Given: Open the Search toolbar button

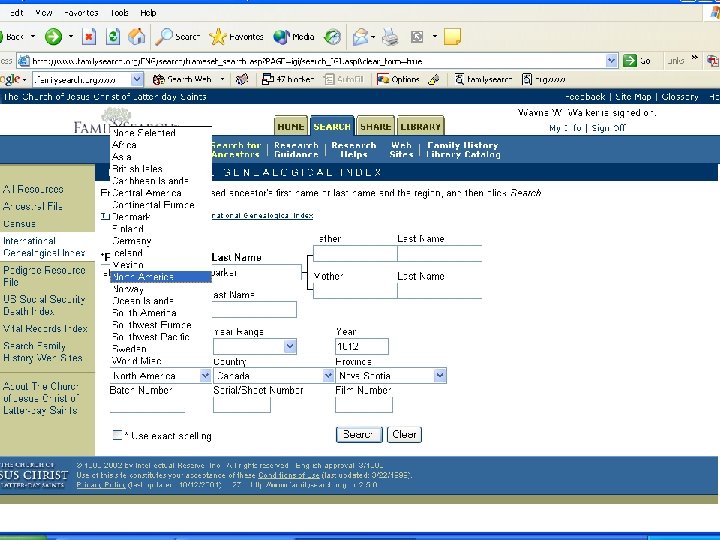Looking at the screenshot, I should [x=178, y=37].
